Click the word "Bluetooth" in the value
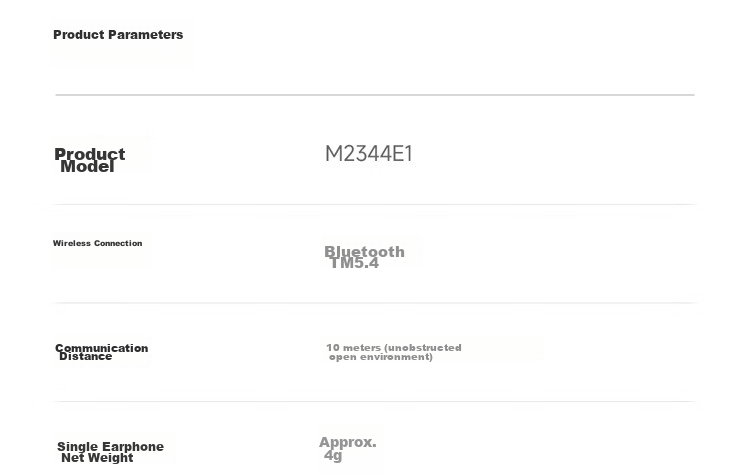 point(364,251)
